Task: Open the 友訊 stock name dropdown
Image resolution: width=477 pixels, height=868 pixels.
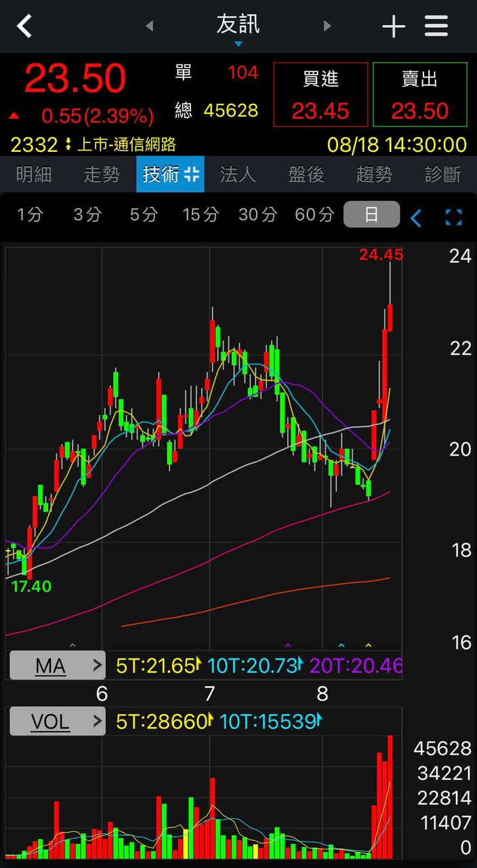Action: coord(238,28)
